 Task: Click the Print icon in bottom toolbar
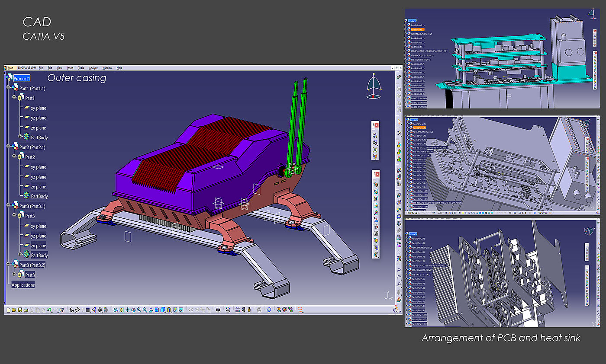(26, 310)
